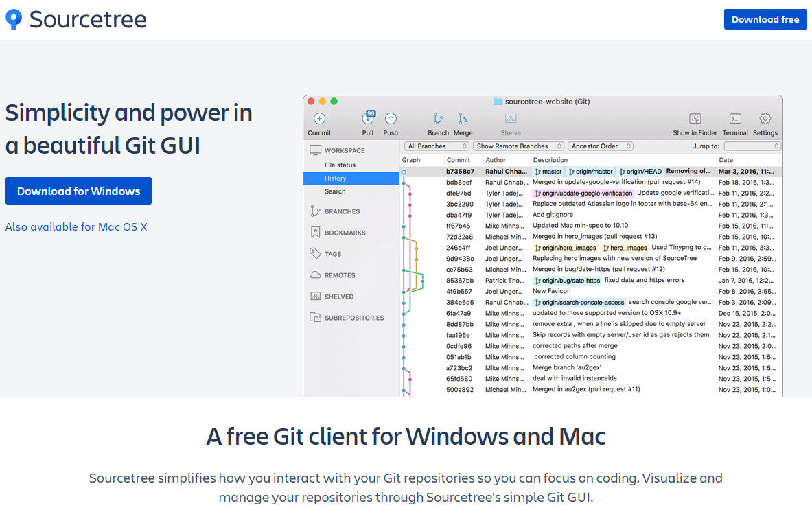Click the sourcetree-website (Git) window title
The width and height of the screenshot is (812, 523).
547,102
